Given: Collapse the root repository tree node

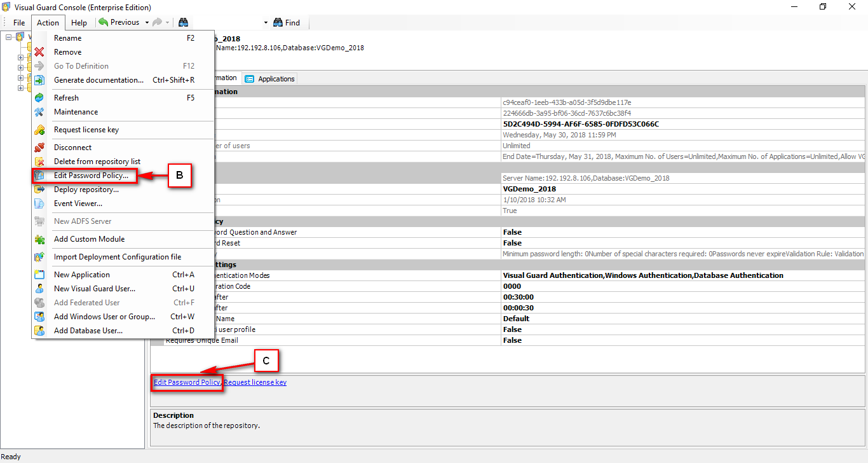Looking at the screenshot, I should (x=8, y=37).
